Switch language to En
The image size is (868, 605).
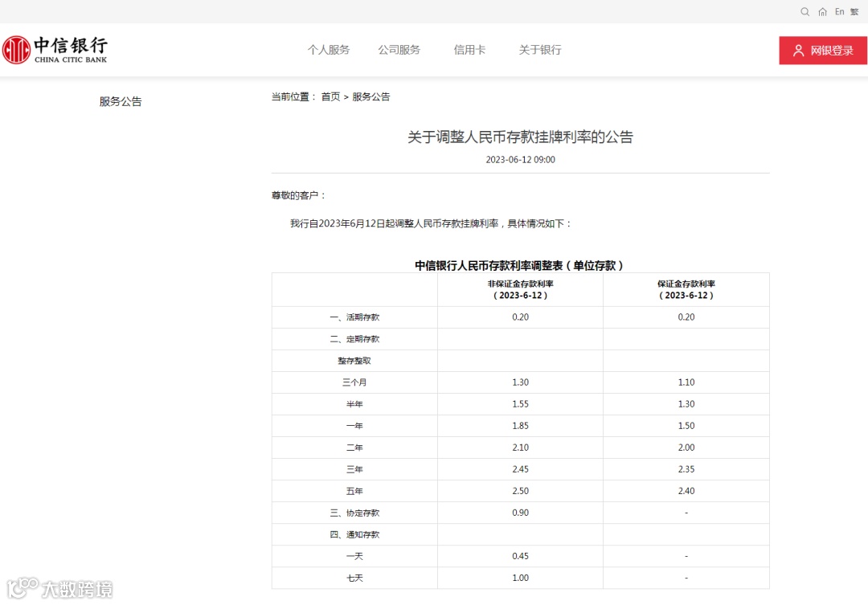click(840, 11)
